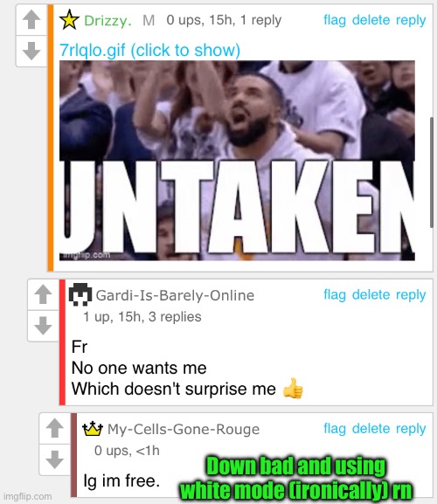Reply to Gardi-Is-Barely-Online's comment
The image size is (437, 504).
(x=411, y=294)
